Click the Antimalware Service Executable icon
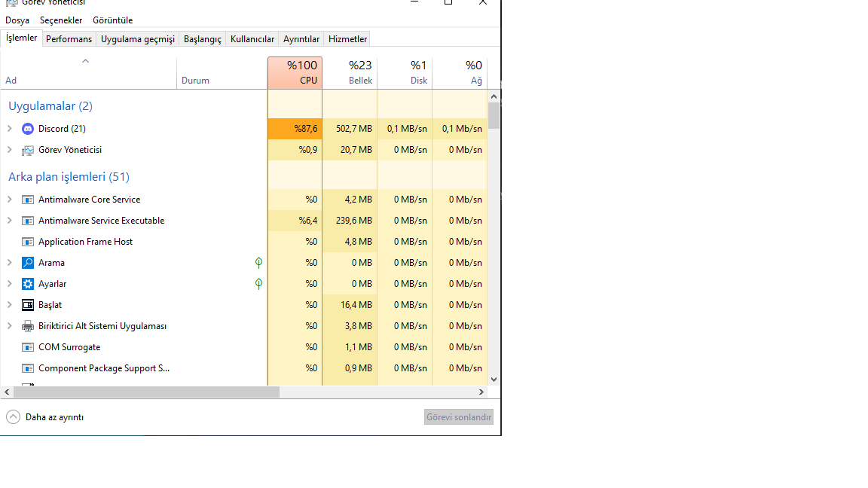 [28, 221]
